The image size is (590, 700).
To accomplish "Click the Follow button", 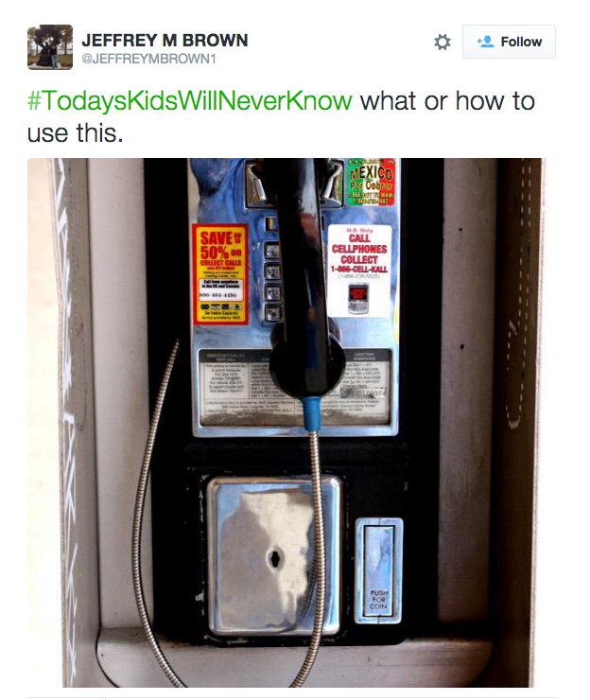I will [x=509, y=42].
